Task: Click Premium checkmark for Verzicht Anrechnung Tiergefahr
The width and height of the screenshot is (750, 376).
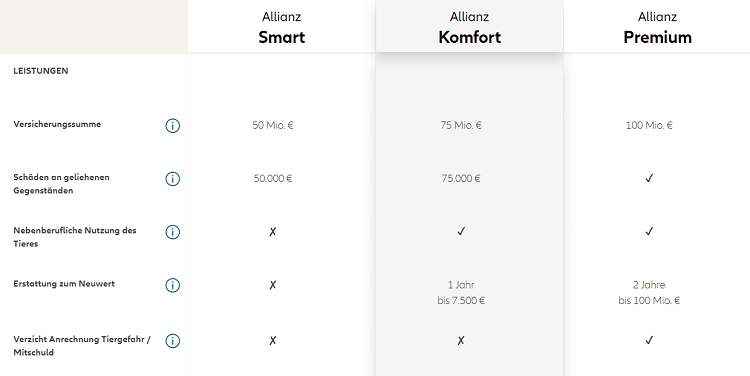Action: pyautogui.click(x=649, y=341)
